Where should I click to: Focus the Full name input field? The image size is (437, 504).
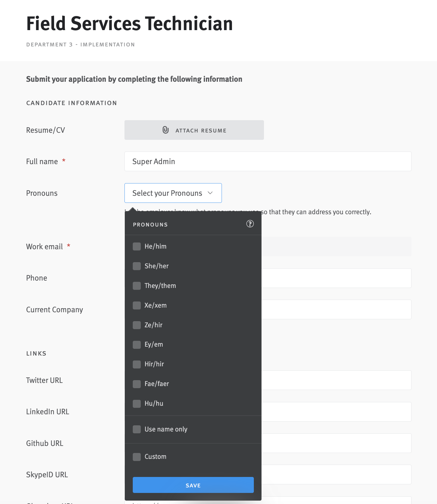268,161
